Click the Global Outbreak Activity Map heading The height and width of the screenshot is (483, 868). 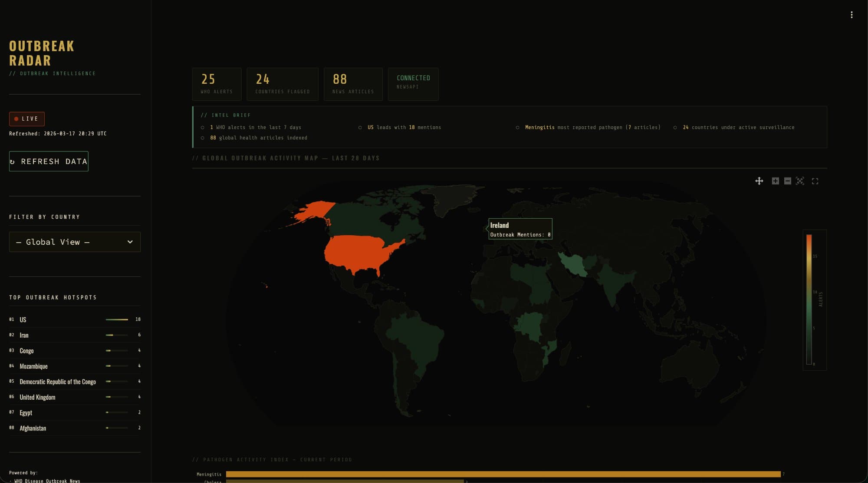286,158
